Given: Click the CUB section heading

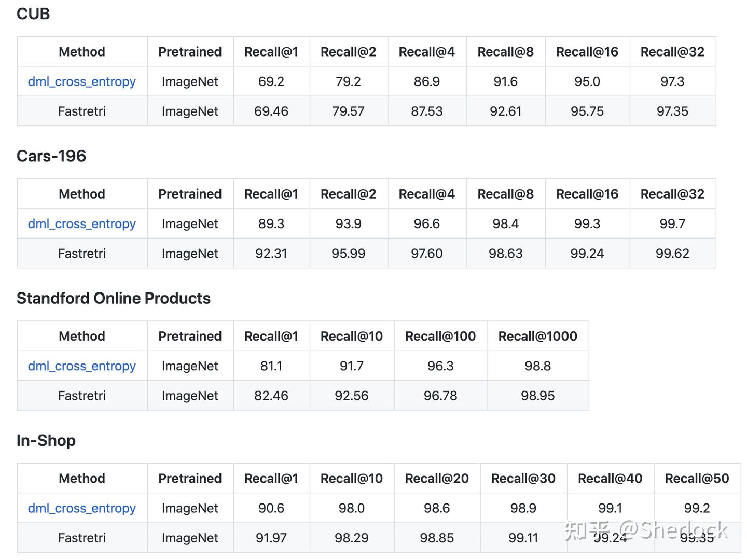Looking at the screenshot, I should coord(33,14).
